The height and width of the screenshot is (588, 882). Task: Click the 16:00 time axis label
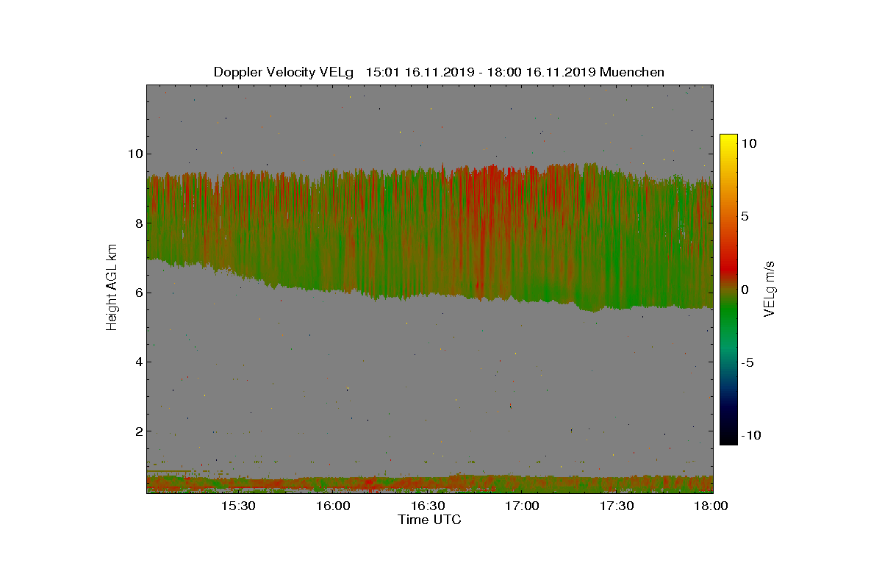click(x=333, y=506)
